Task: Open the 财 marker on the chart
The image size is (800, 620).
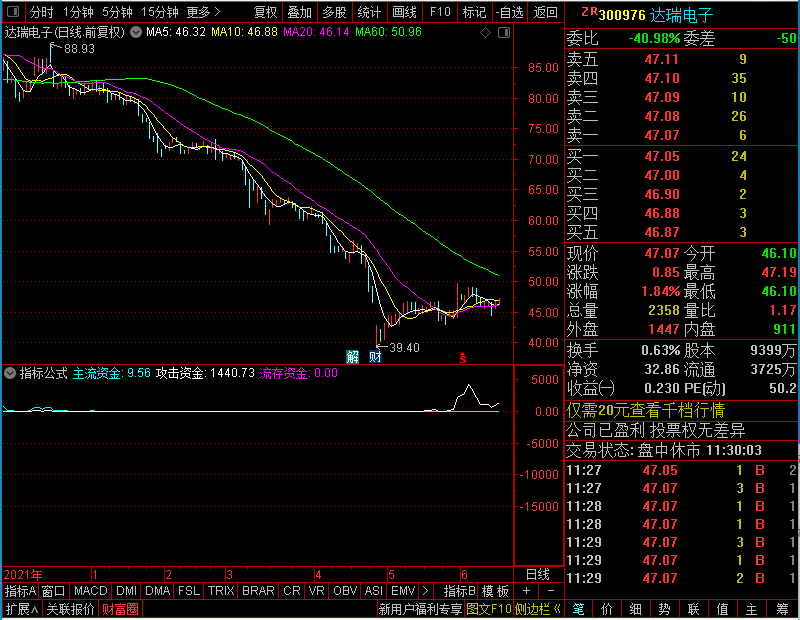Action: 375,357
